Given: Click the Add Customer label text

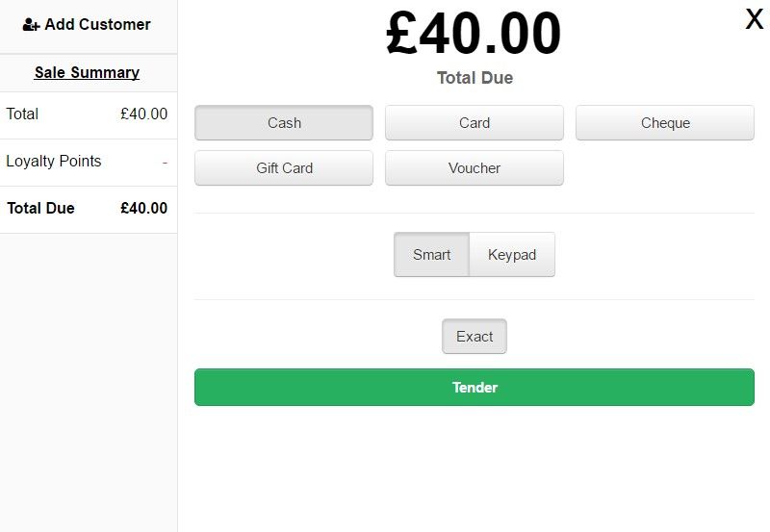Looking at the screenshot, I should (x=98, y=25).
